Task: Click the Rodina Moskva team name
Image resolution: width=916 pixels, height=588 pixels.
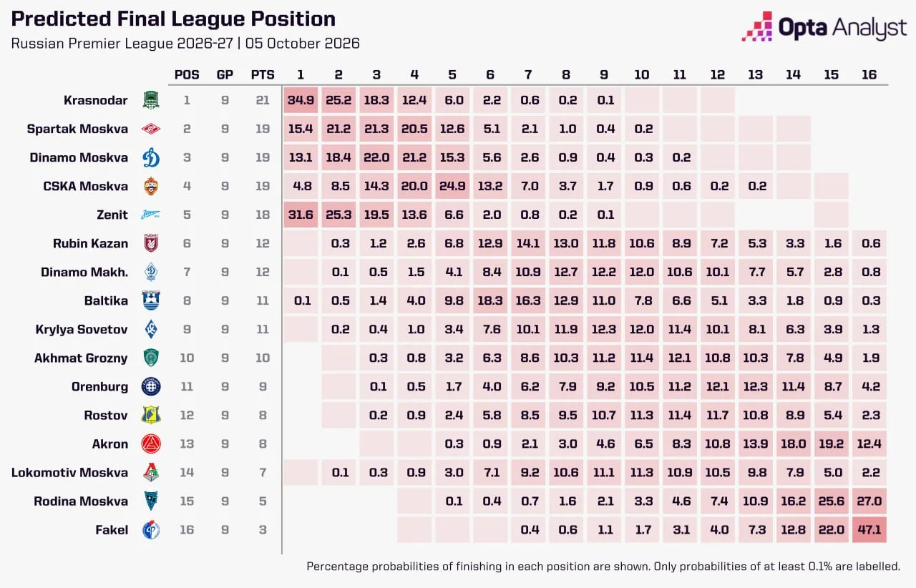Action: click(81, 501)
